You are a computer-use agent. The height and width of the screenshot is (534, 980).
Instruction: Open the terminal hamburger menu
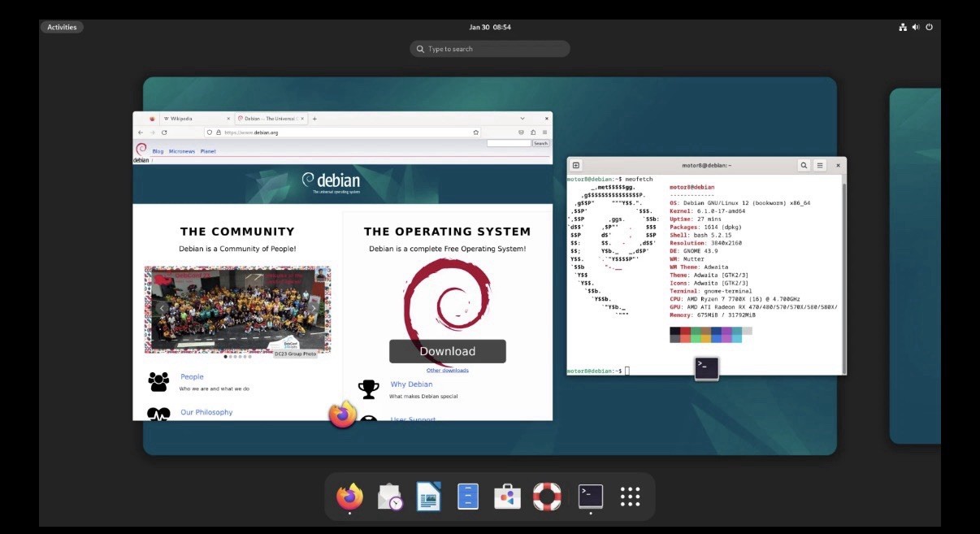tap(820, 165)
